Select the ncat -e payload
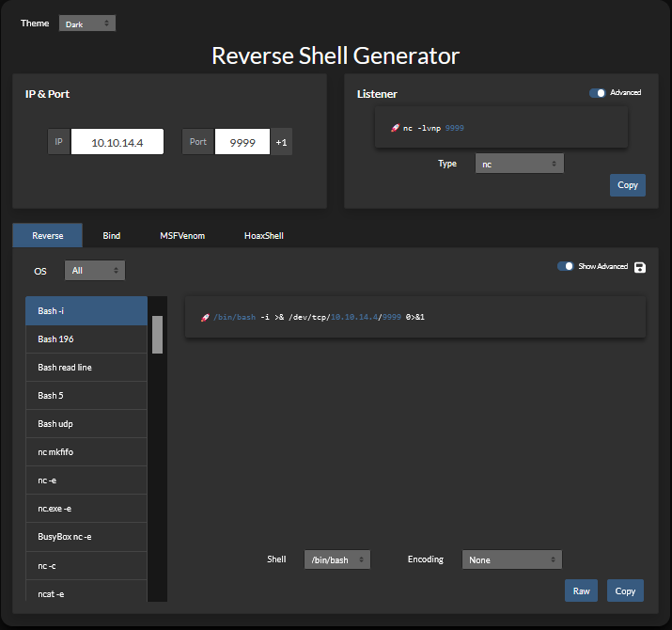The width and height of the screenshot is (672, 630). point(86,591)
